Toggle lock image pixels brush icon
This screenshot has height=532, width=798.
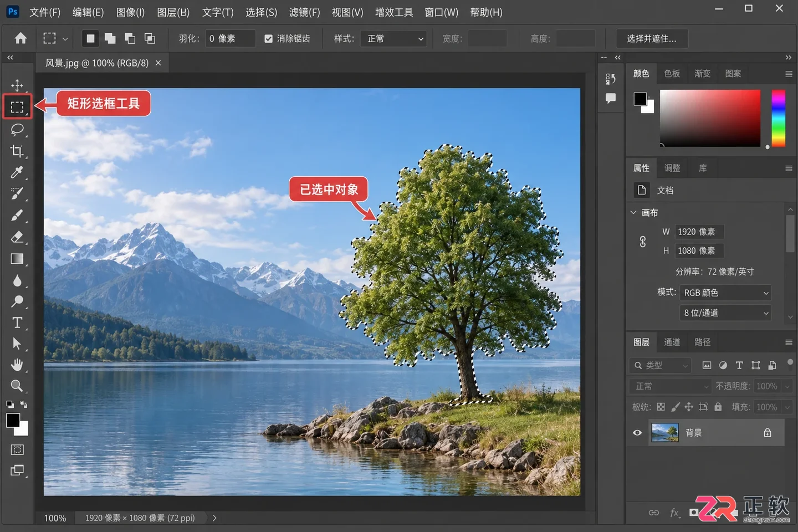coord(675,407)
